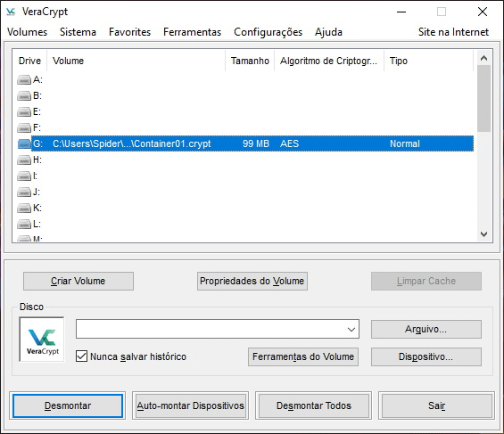Click the drive A: disk icon
The height and width of the screenshot is (434, 504).
pos(24,79)
